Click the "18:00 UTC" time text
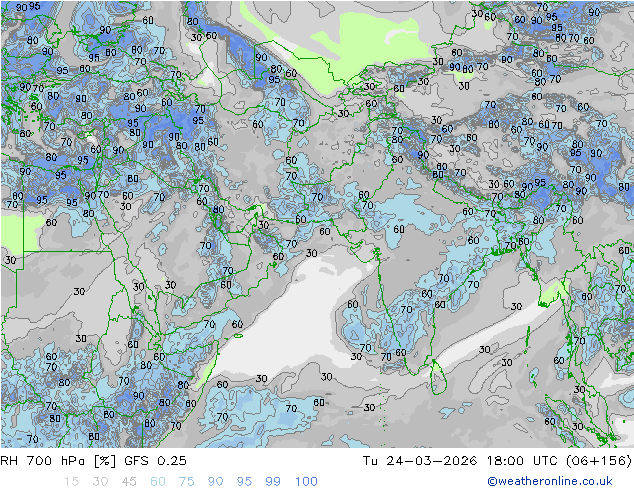This screenshot has width=634, height=490. 522,460
